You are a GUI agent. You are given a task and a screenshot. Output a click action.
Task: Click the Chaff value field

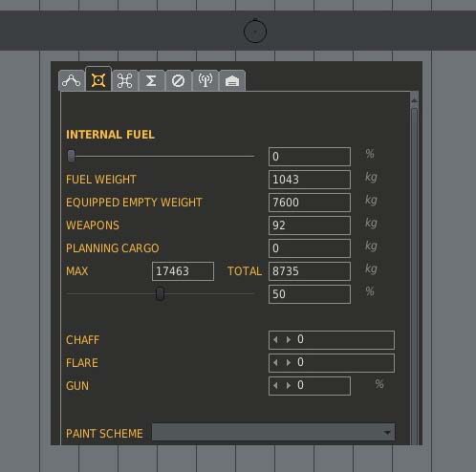pyautogui.click(x=332, y=340)
